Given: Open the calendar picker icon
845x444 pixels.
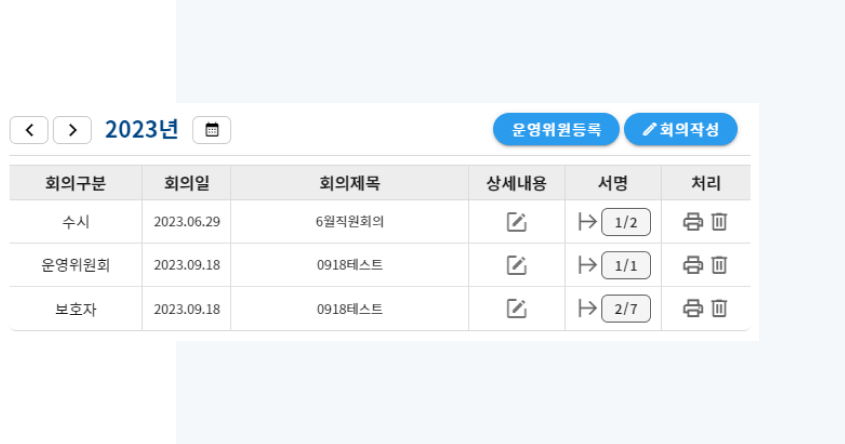Looking at the screenshot, I should pyautogui.click(x=212, y=130).
